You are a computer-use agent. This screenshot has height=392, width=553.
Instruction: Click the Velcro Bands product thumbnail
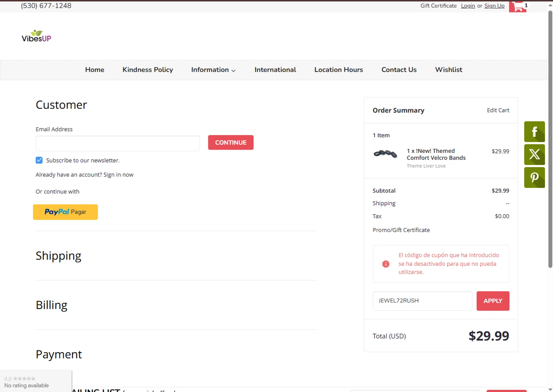(x=385, y=154)
